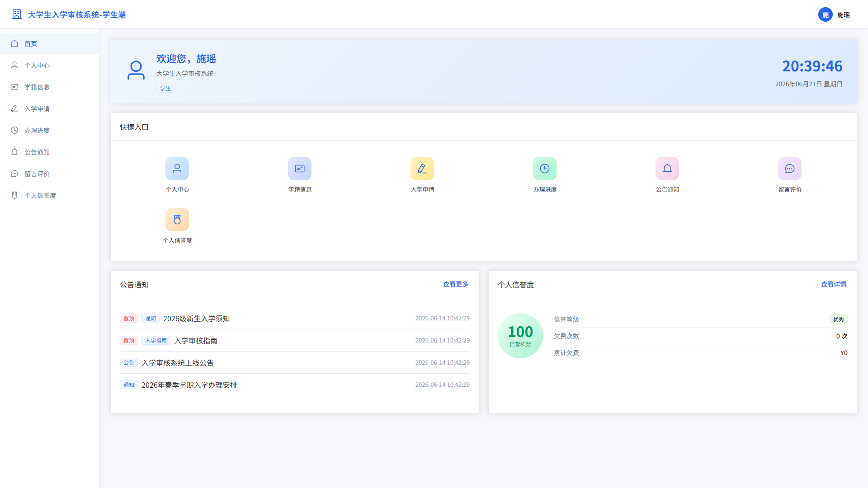Select 办理进度 from sidebar
Screen dimensions: 868x488
[x=49, y=130]
